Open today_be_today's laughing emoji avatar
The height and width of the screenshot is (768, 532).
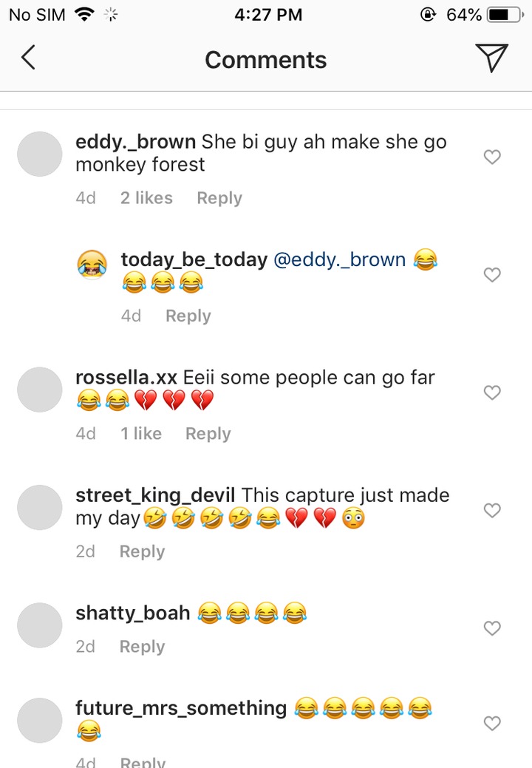coord(92,264)
